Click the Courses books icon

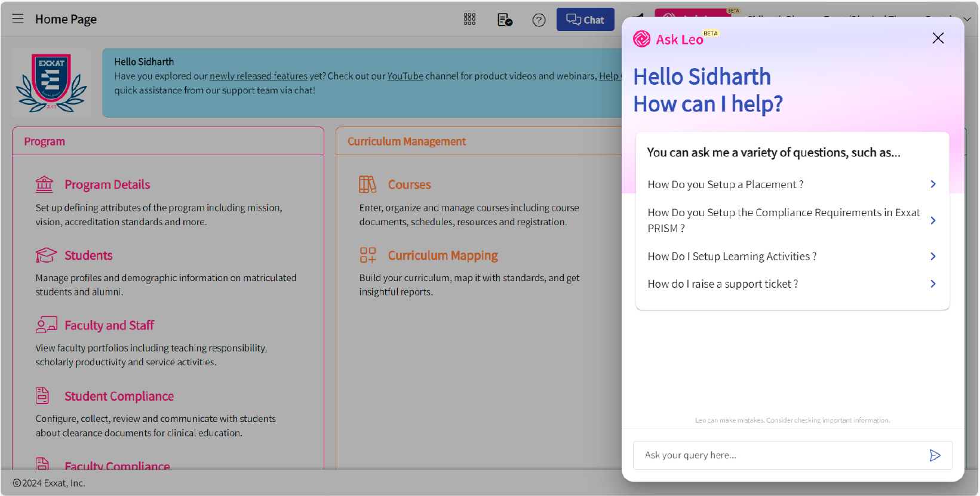(x=367, y=184)
